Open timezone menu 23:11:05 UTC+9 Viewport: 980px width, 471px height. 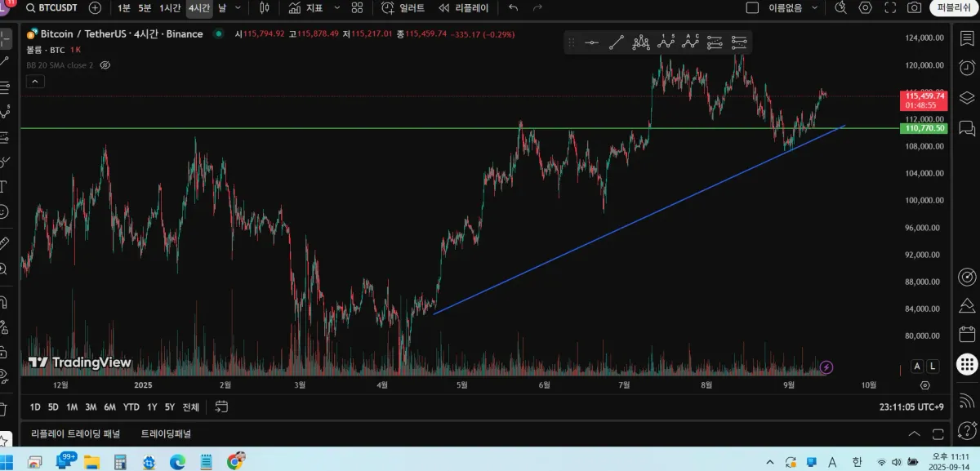[911, 407]
